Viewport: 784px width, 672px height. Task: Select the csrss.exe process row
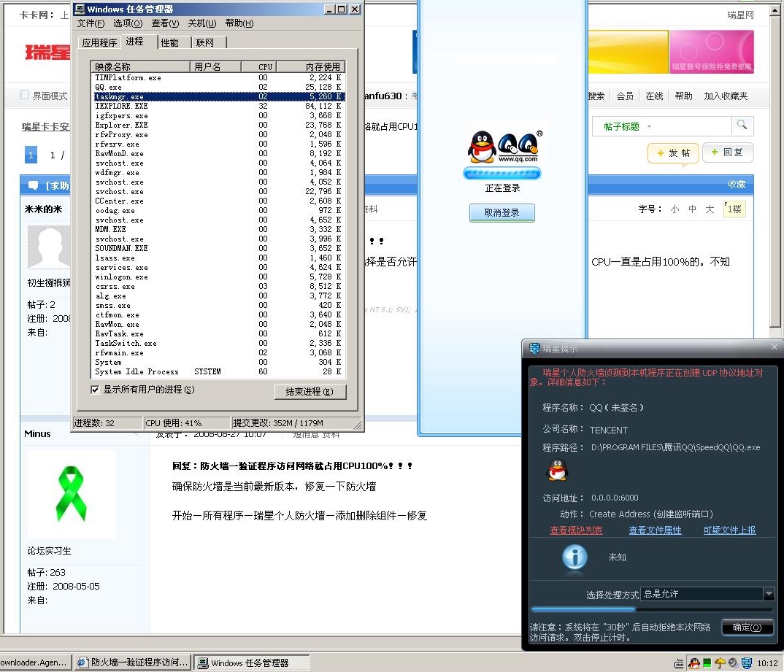coord(218,286)
